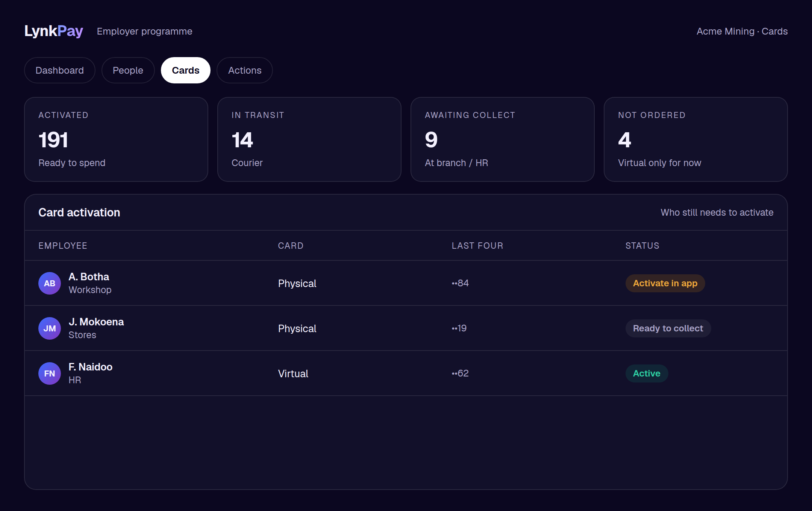Click the 'Active' status badge
The height and width of the screenshot is (511, 812).
[x=647, y=373]
